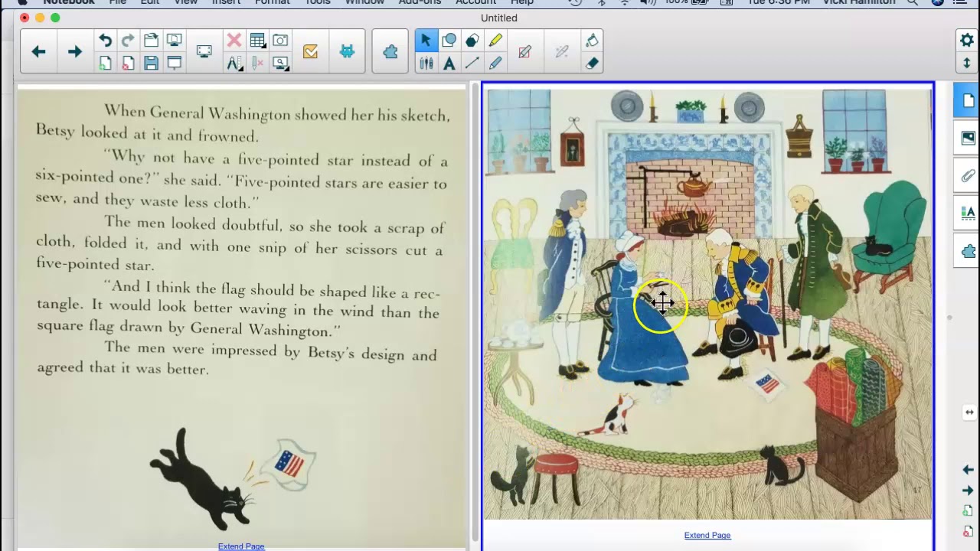
Task: Select the yellow highlighter pen
Action: [x=495, y=41]
